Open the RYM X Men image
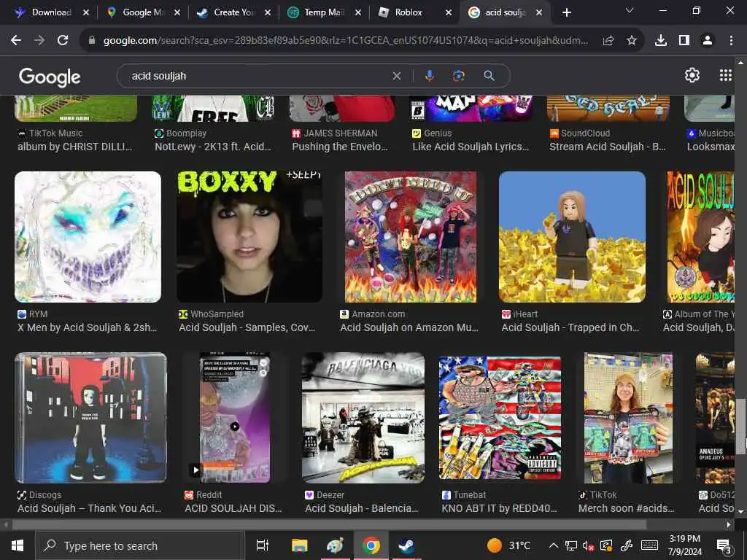The image size is (747, 560). click(x=88, y=237)
